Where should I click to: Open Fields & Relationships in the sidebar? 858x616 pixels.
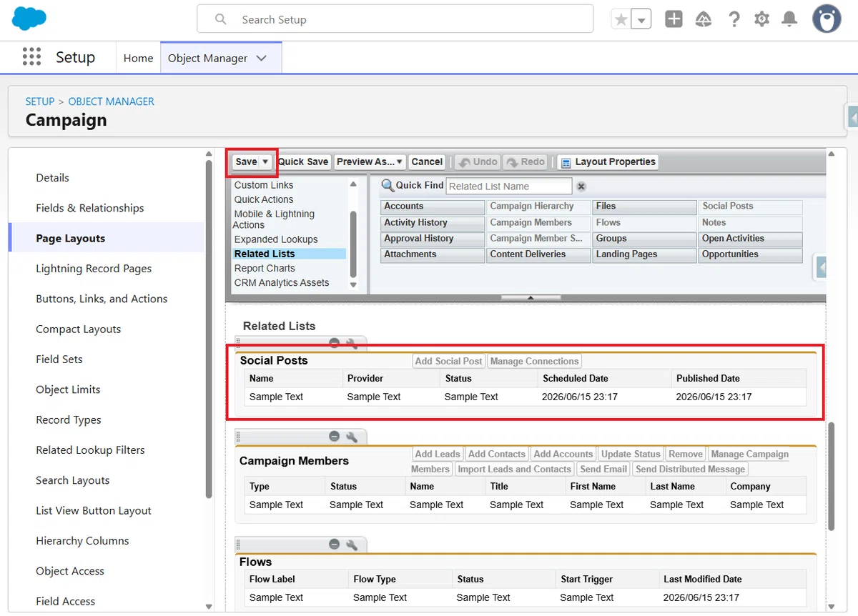[90, 208]
